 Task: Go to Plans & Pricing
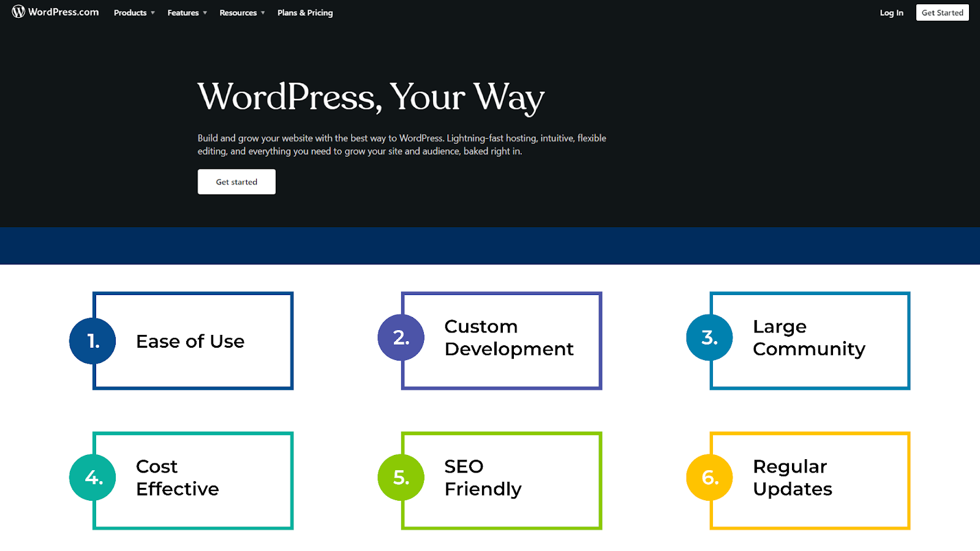point(305,13)
